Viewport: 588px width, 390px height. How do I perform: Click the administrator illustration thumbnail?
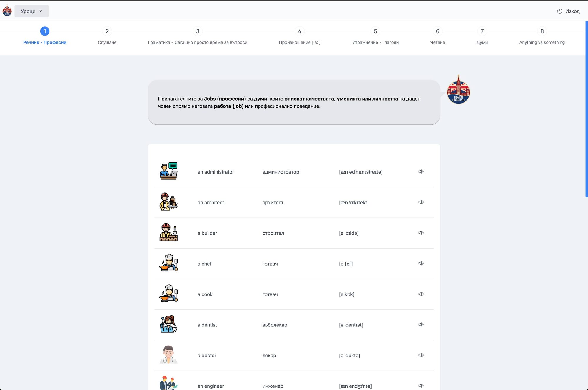click(x=168, y=171)
